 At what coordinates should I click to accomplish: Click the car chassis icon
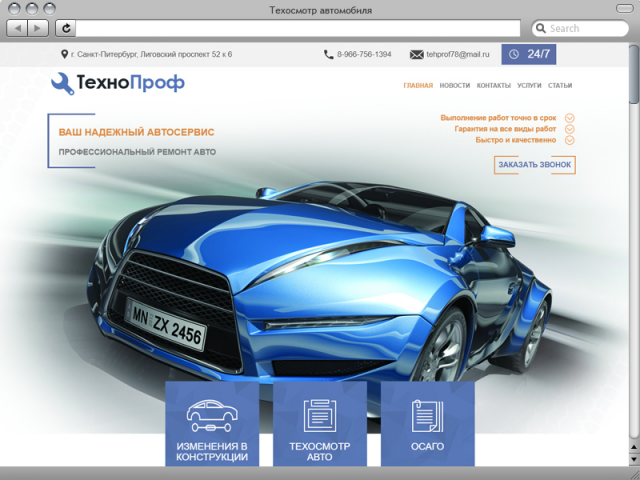(x=212, y=416)
